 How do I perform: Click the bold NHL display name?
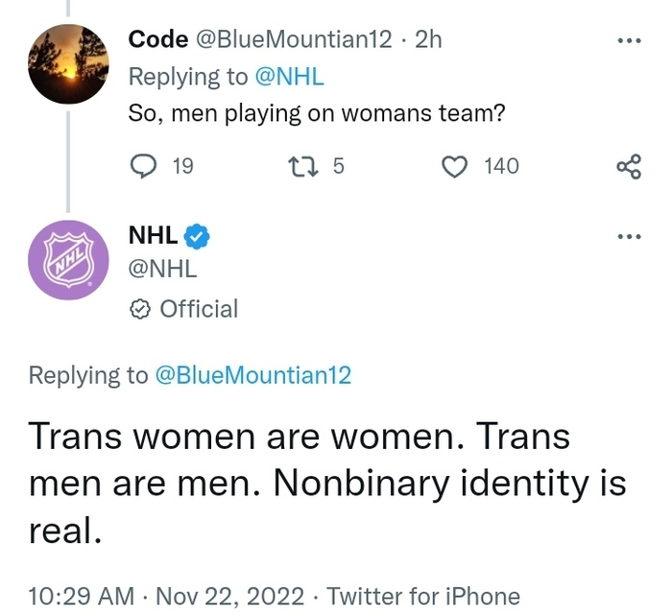click(x=153, y=235)
